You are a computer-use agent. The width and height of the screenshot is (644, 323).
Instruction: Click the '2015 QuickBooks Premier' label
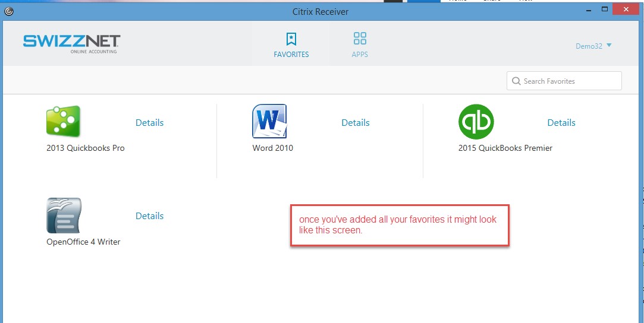click(505, 148)
